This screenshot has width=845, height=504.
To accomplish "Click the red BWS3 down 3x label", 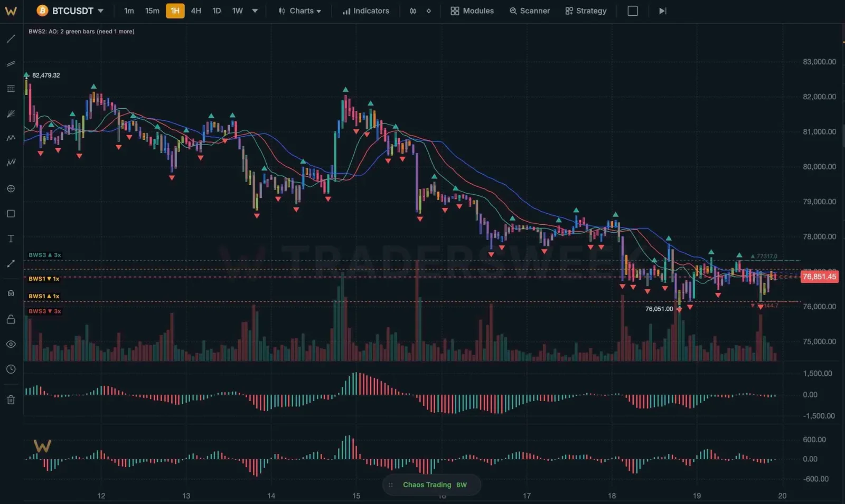I will (x=45, y=311).
